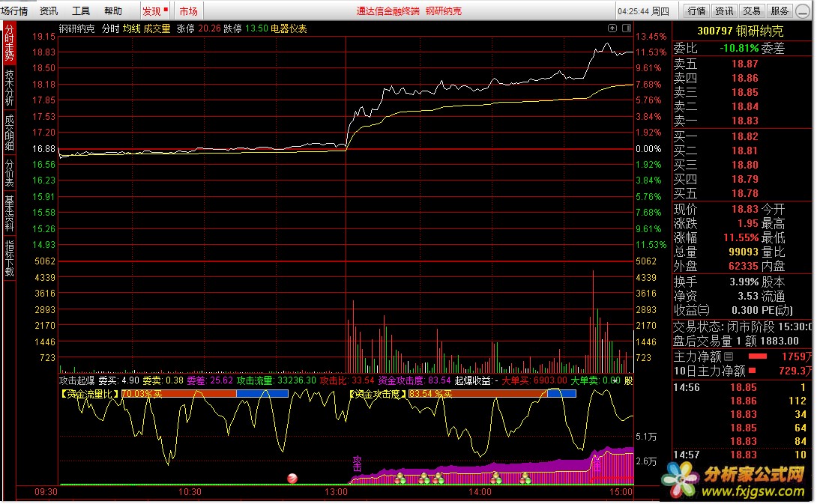Click the 资金攻击度 orange-blue bar
The height and width of the screenshot is (504, 817).
(x=492, y=394)
